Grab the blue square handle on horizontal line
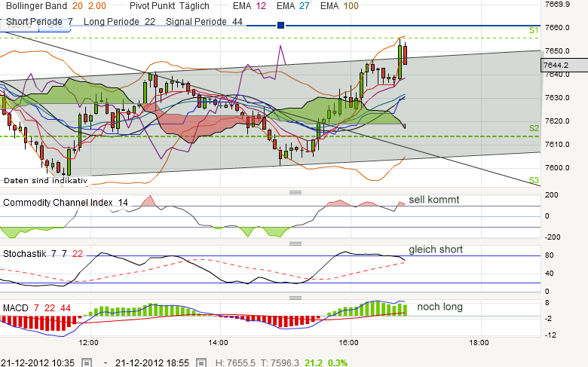 [280, 25]
